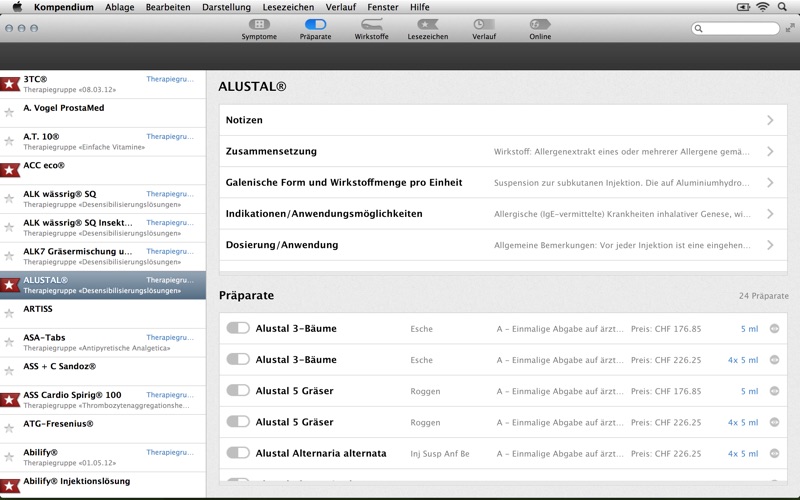Click 4x 5 ml link for Alustal Alternaria
This screenshot has height=500, width=800.
click(743, 454)
